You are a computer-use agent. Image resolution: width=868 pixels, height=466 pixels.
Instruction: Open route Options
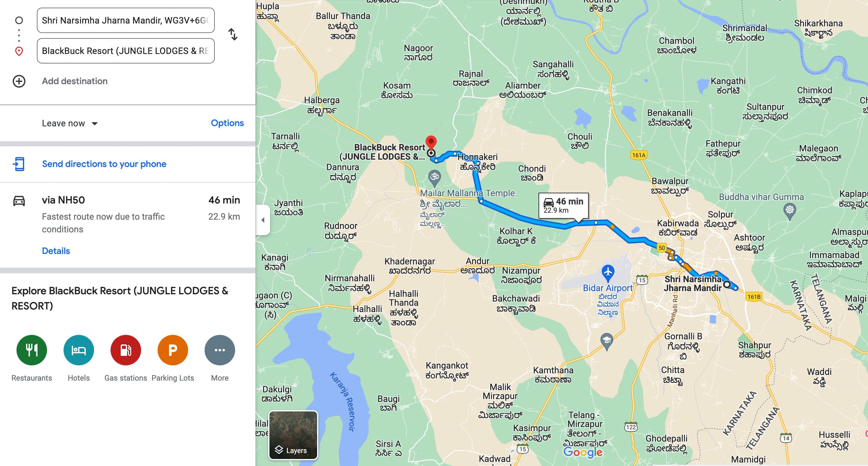coord(227,123)
